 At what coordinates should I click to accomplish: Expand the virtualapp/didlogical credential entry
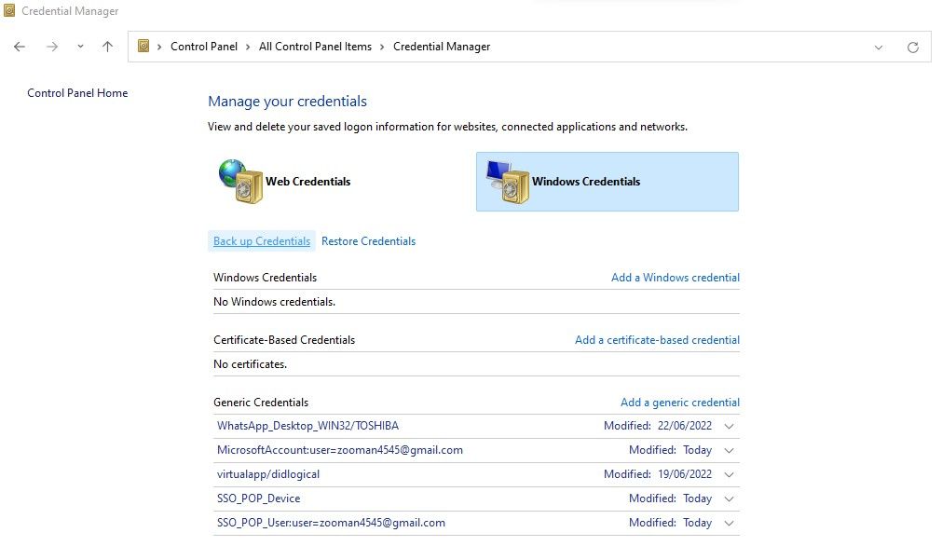(730, 474)
